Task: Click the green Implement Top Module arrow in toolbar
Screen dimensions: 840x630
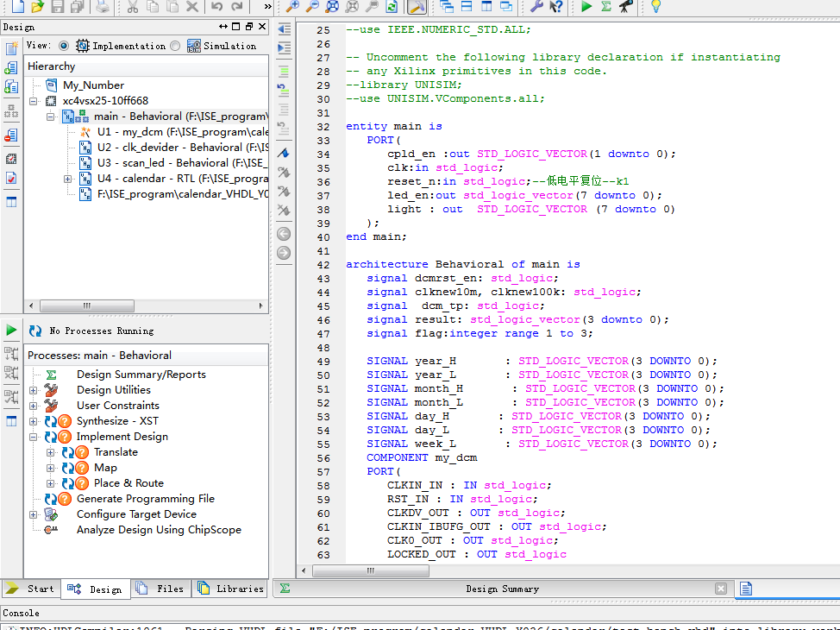Action: [x=586, y=7]
